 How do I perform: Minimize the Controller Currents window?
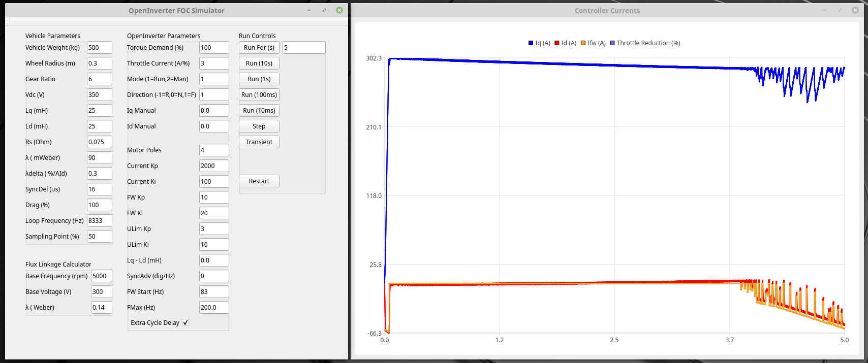point(824,10)
